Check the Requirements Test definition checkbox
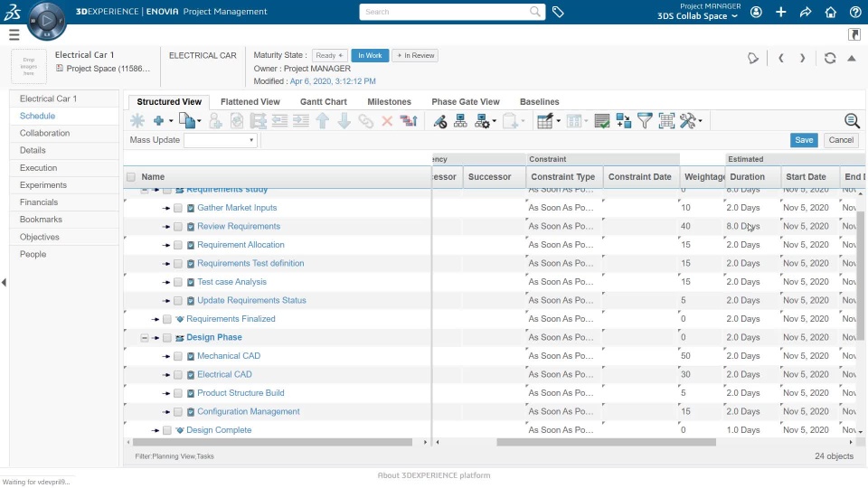The height and width of the screenshot is (488, 868). click(178, 264)
